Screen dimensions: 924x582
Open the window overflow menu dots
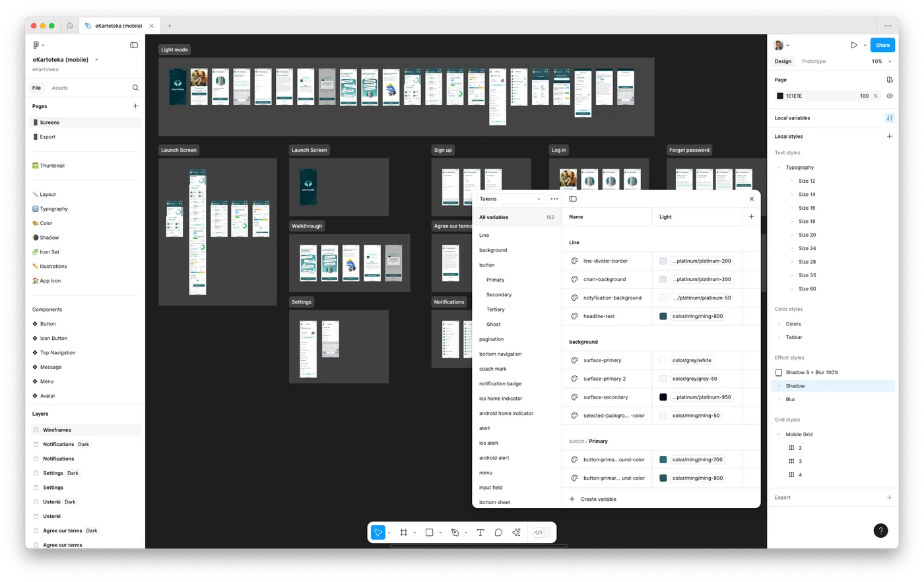tap(888, 26)
